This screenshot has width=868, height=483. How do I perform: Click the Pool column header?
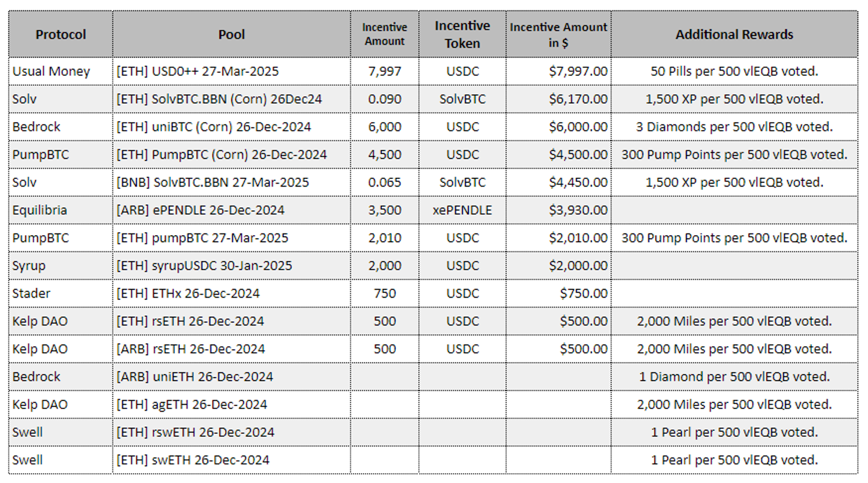[231, 35]
